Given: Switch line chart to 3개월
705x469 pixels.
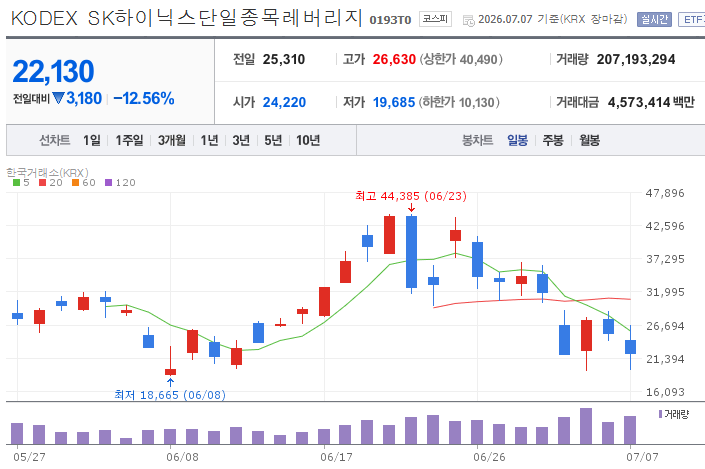Looking at the screenshot, I should pos(172,140).
